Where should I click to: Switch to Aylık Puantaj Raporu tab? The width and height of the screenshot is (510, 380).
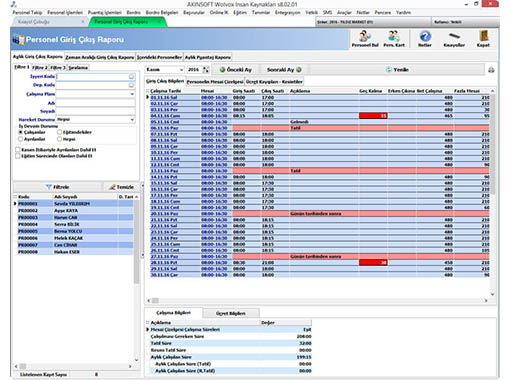coord(208,57)
